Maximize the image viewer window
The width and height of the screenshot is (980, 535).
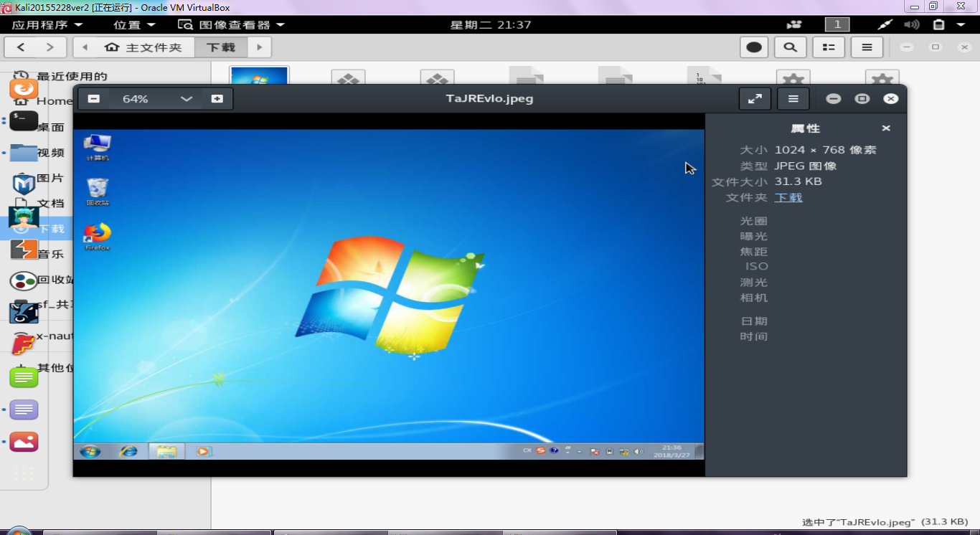click(862, 99)
